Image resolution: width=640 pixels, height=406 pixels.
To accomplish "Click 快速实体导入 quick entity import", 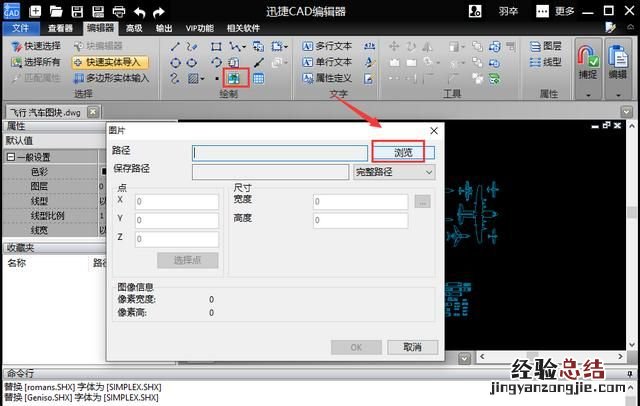I will coord(110,62).
